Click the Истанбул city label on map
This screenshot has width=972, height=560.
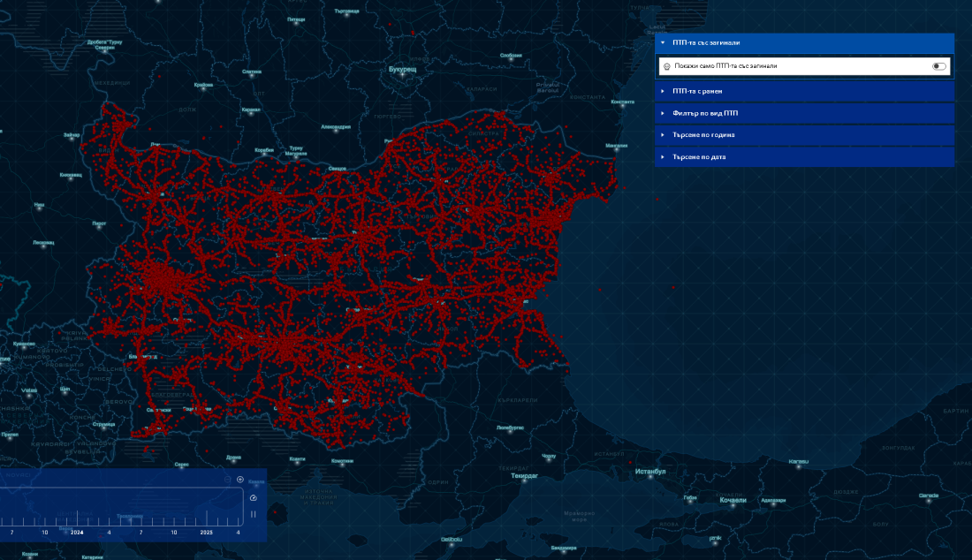pyautogui.click(x=649, y=472)
